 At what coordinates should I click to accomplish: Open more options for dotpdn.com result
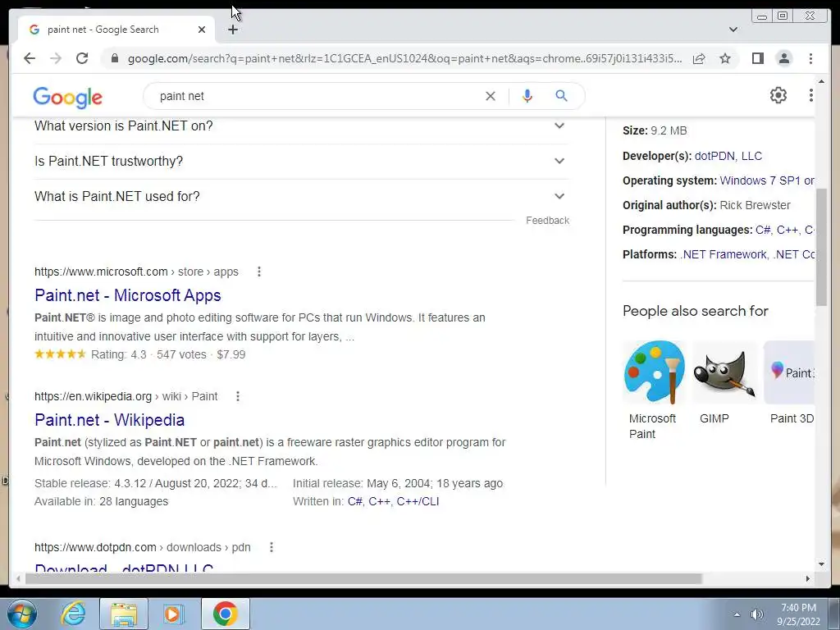pyautogui.click(x=271, y=547)
